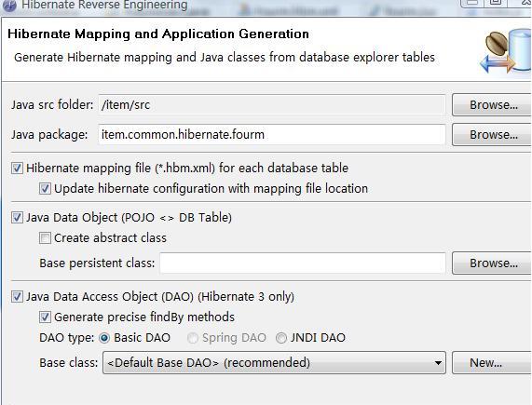Browse for the Base persistent class
Screen dimensions: 532x405
[x=492, y=263]
